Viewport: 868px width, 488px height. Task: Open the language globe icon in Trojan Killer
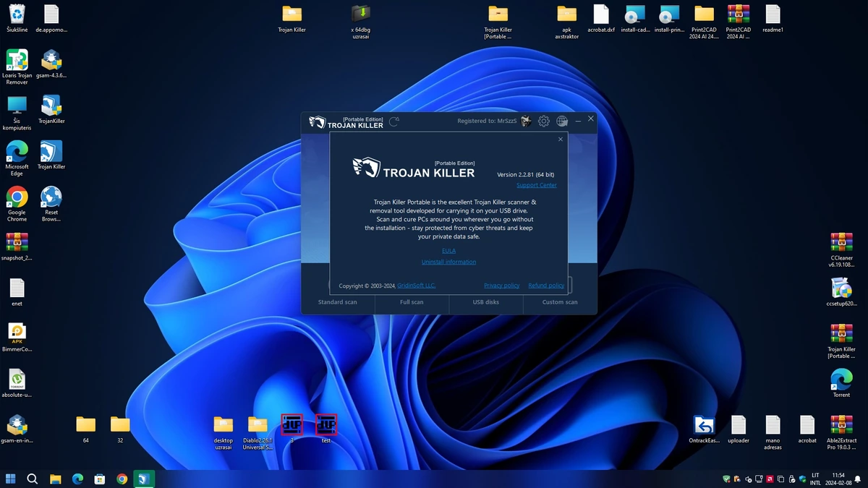tap(562, 121)
